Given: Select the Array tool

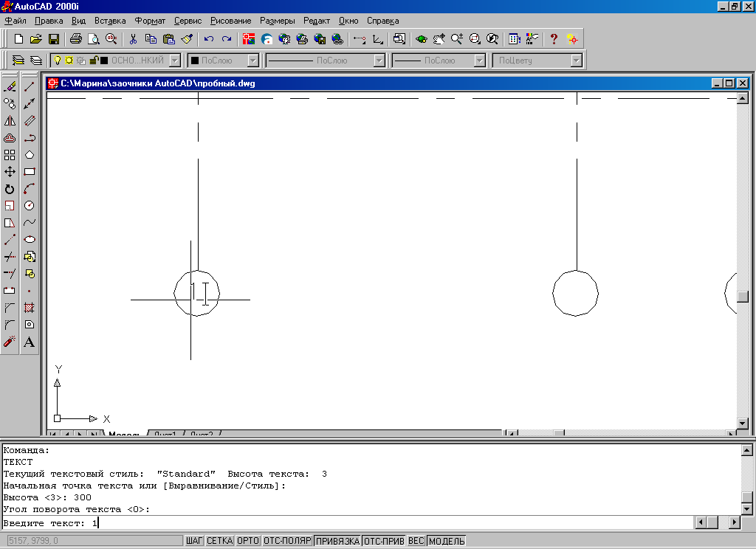Looking at the screenshot, I should coord(10,155).
